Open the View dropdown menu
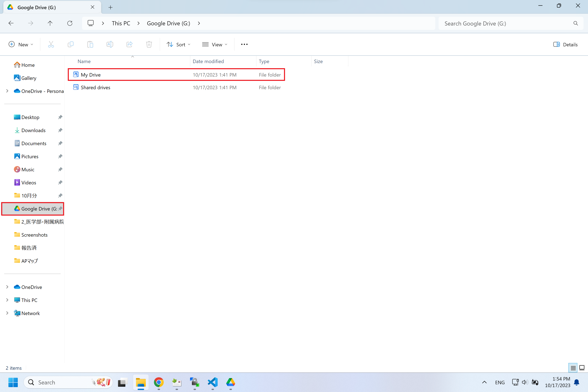The width and height of the screenshot is (588, 392). point(215,45)
